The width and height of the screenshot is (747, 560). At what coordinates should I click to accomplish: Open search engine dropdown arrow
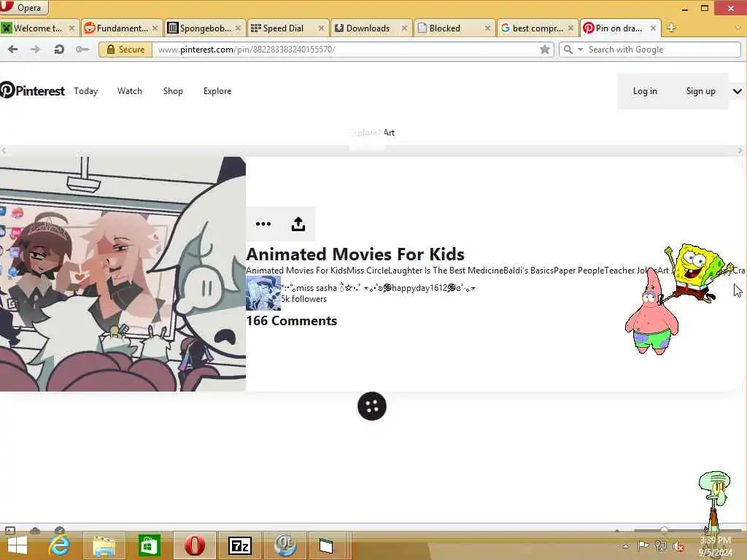coord(580,49)
